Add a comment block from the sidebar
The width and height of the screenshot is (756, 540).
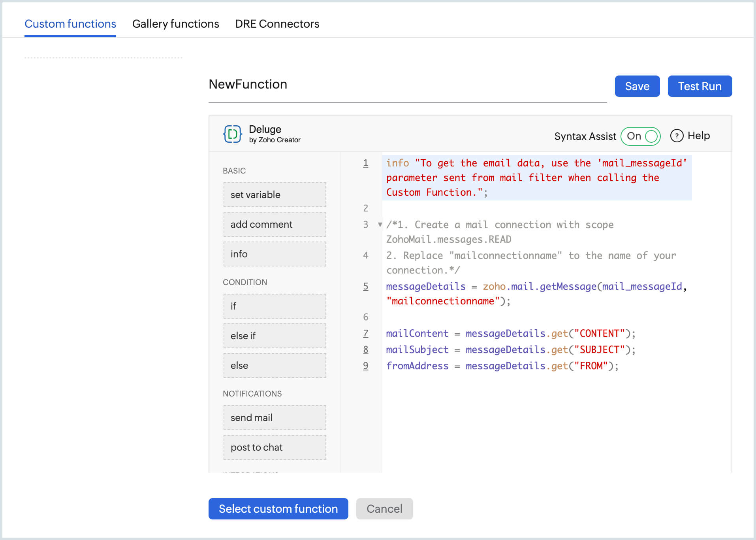coord(275,224)
